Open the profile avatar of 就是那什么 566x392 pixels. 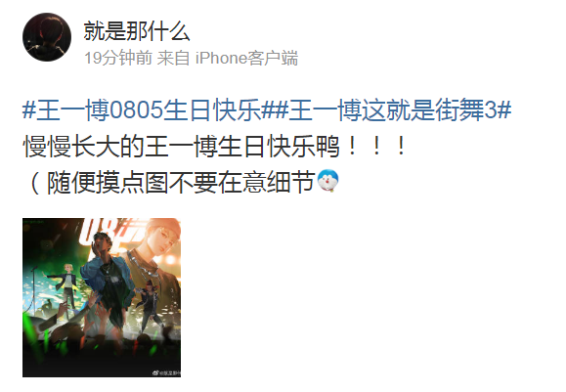pos(47,37)
